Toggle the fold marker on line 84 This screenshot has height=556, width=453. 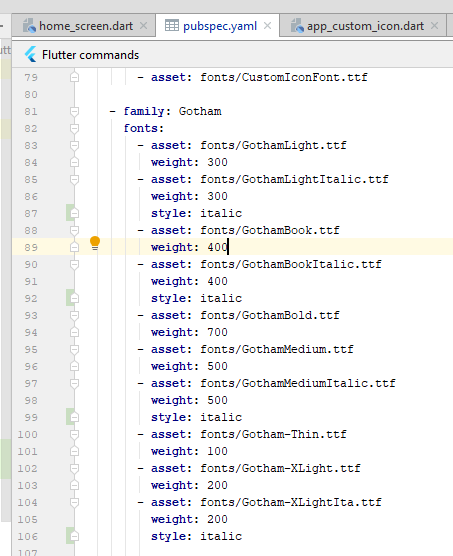[x=74, y=162]
